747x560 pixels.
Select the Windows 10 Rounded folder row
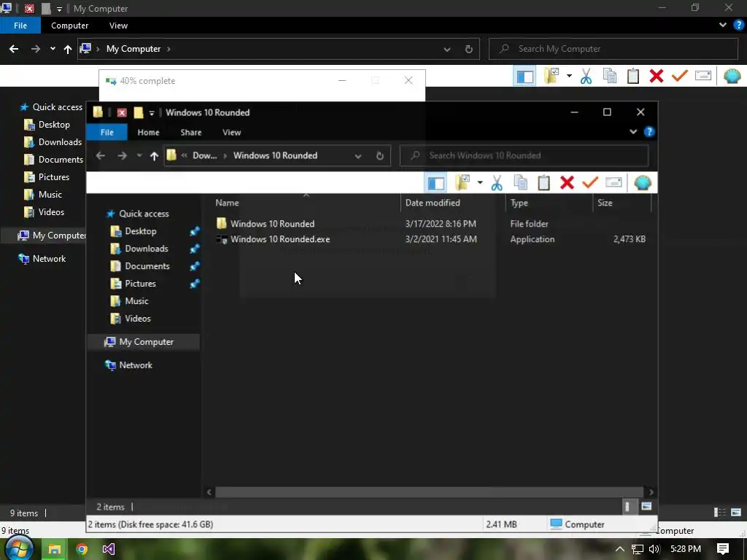[x=431, y=224]
